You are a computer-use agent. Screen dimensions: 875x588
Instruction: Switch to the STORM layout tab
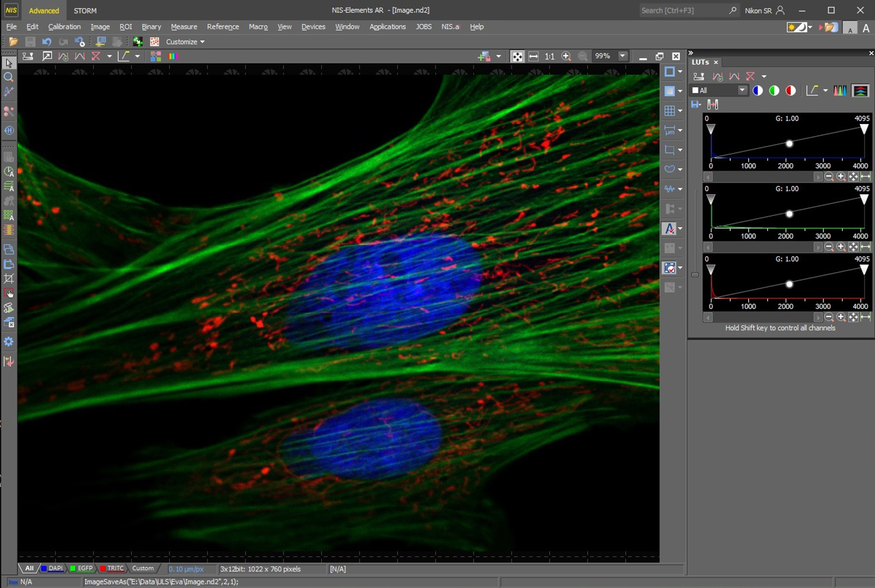pyautogui.click(x=85, y=10)
